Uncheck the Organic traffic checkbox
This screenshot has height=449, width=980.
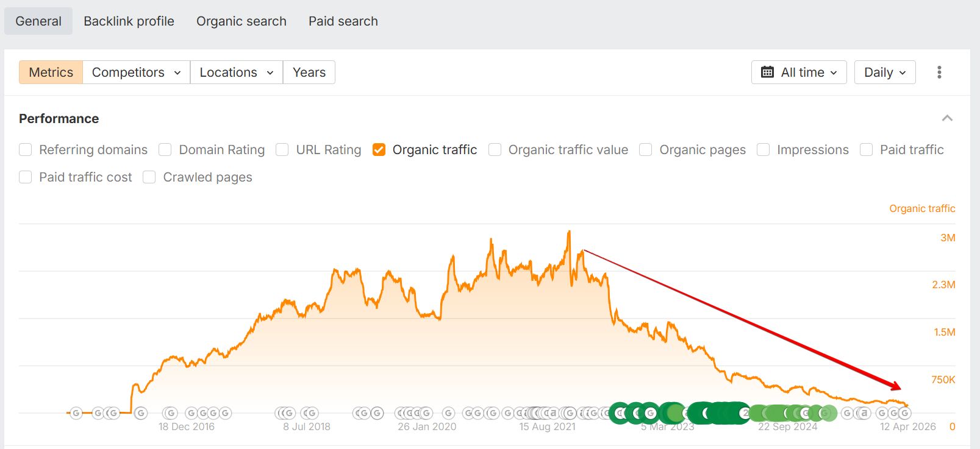click(x=379, y=150)
